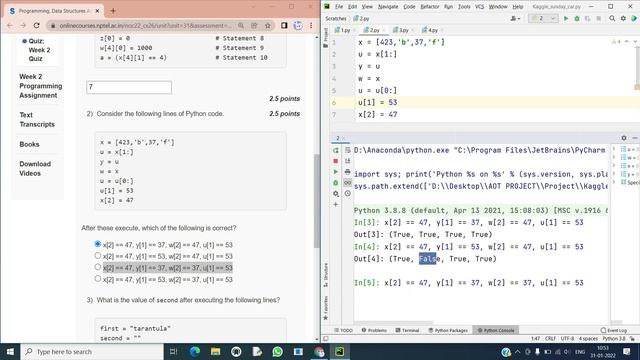
Task: Click Windows taskbar search box
Action: click(x=92, y=351)
